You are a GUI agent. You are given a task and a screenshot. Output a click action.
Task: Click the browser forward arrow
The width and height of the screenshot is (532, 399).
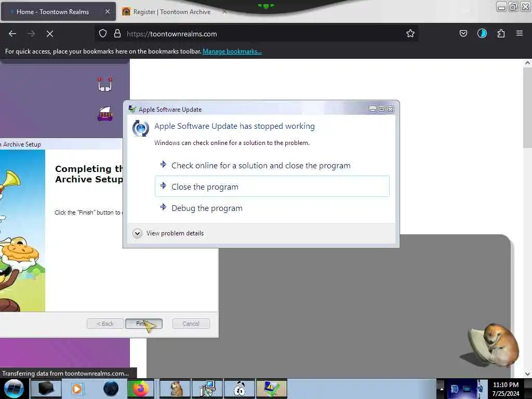pyautogui.click(x=31, y=34)
